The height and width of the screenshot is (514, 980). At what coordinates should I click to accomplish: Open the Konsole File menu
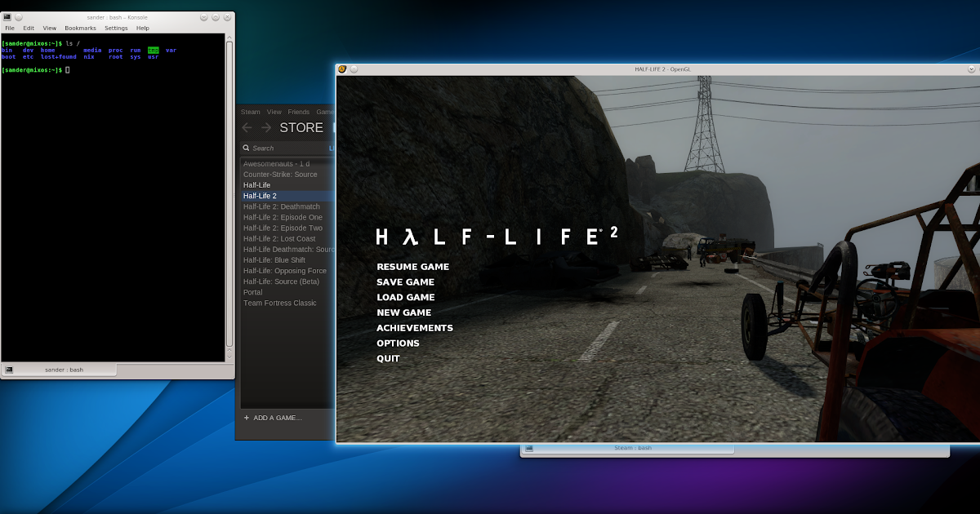pyautogui.click(x=10, y=28)
